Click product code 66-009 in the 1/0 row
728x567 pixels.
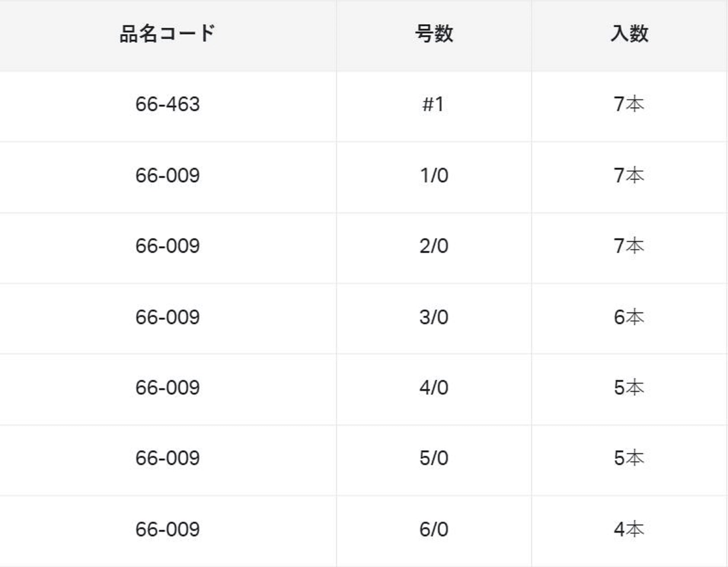(167, 175)
